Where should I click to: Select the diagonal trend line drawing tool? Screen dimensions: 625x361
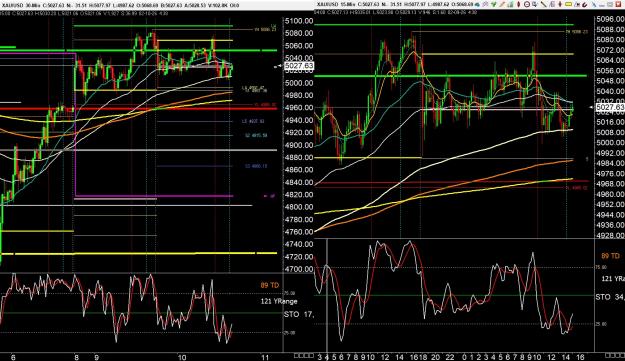point(544,4)
